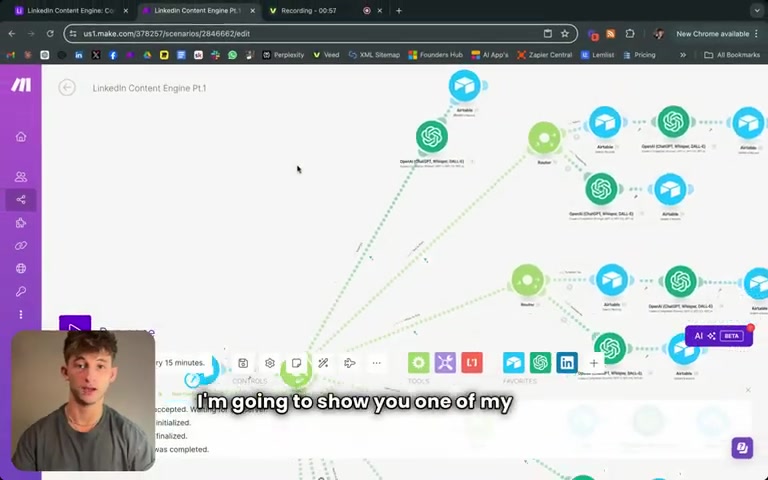The image size is (768, 480).
Task: Open the Perplexity bookmark
Action: [x=283, y=55]
